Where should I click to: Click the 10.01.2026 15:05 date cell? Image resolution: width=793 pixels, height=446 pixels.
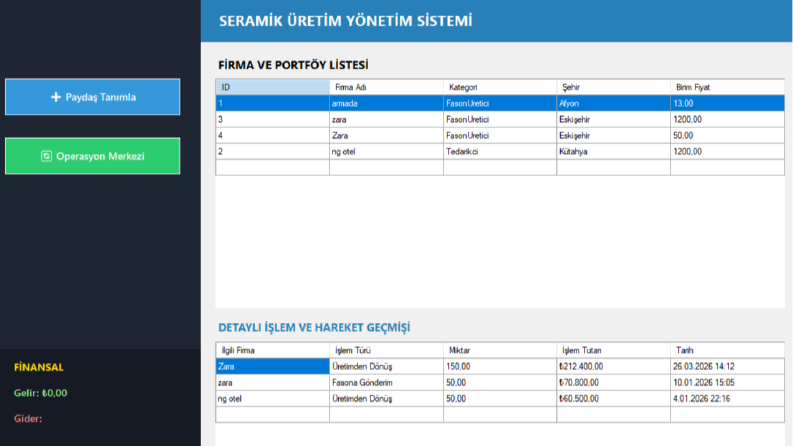point(727,382)
